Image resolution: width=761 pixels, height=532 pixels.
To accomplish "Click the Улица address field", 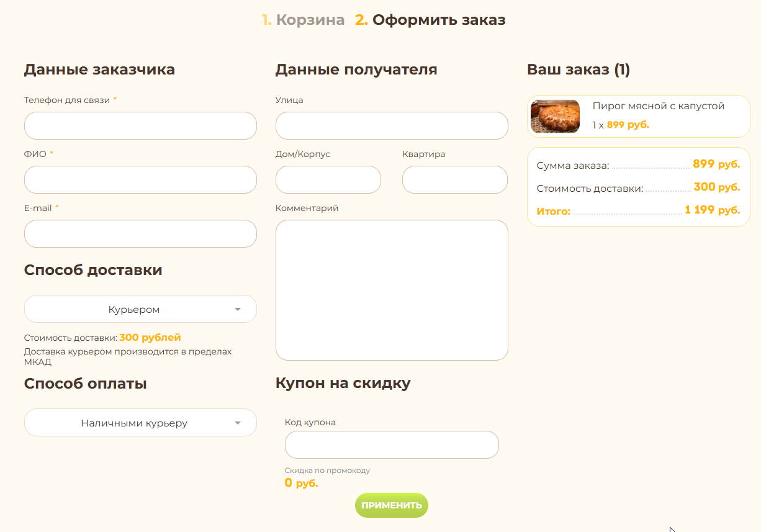I will [x=392, y=126].
